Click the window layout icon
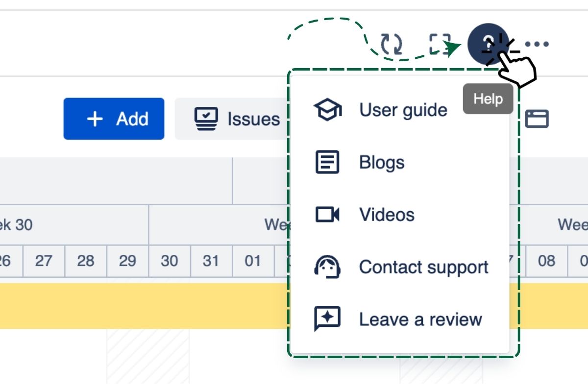Screen dimensions: 588x392 pos(537,119)
